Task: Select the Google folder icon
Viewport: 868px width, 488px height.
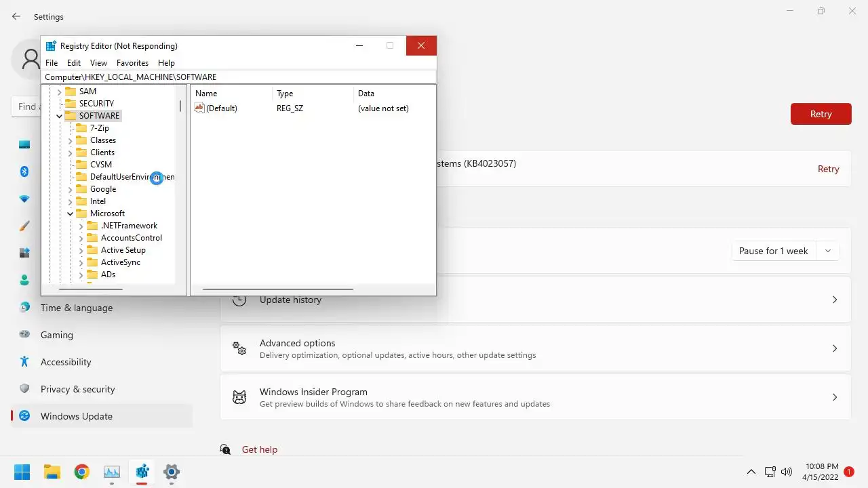Action: tap(81, 188)
